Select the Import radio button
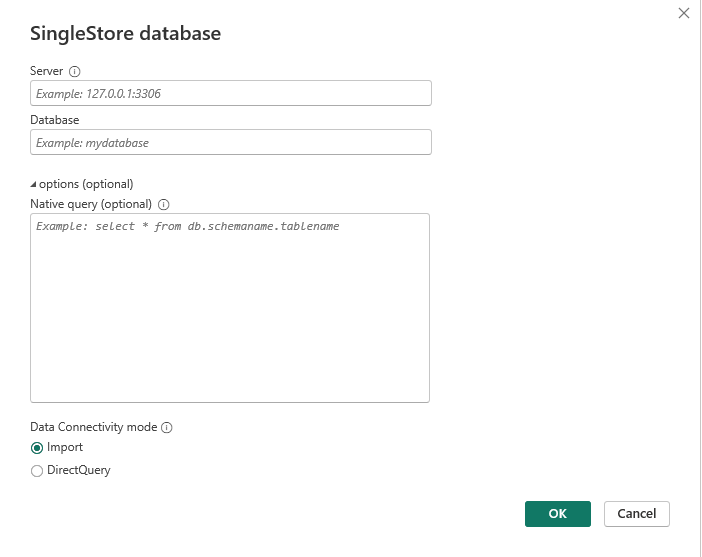Image resolution: width=702 pixels, height=557 pixels. click(x=37, y=448)
